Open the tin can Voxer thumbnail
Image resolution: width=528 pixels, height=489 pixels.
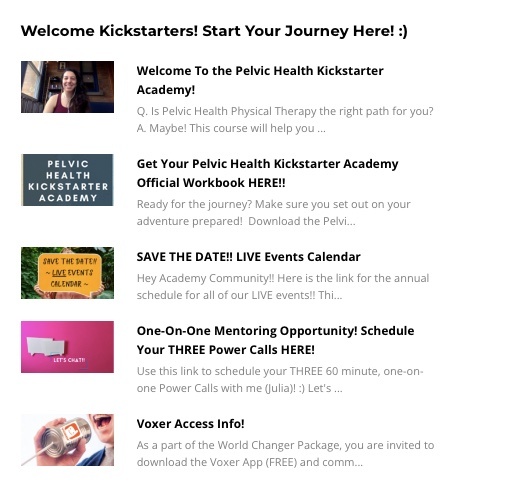click(67, 440)
